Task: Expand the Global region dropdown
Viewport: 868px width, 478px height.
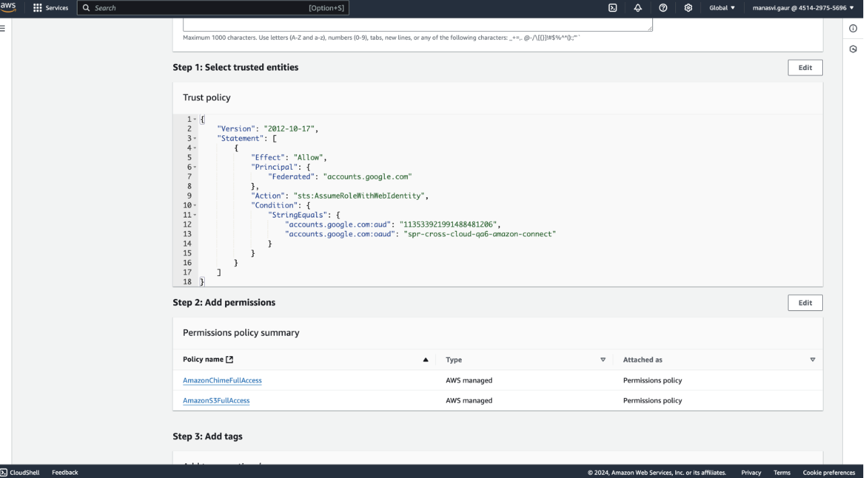Action: point(722,8)
